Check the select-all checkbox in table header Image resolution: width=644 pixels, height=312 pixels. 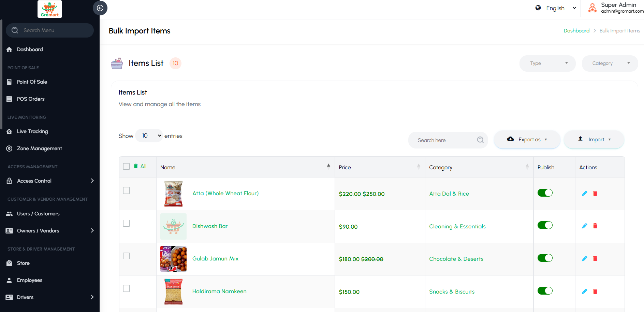pyautogui.click(x=127, y=166)
